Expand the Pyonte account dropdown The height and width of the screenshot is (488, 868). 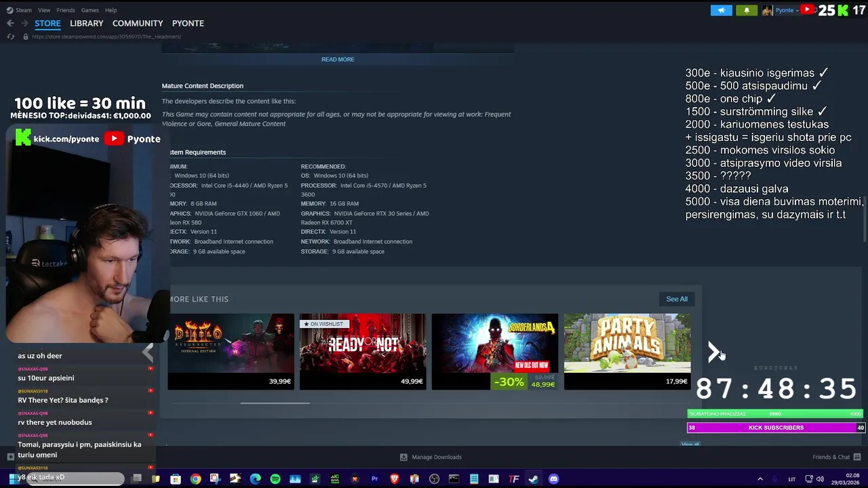[x=789, y=10]
